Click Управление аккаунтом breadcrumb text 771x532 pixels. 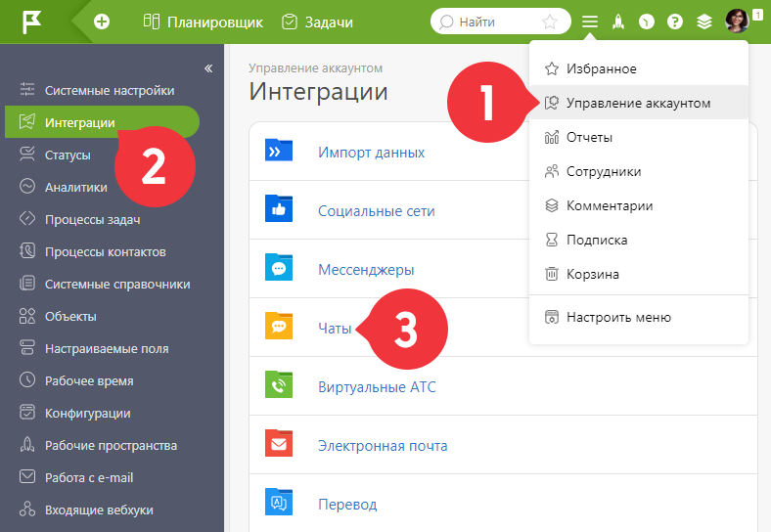[315, 67]
